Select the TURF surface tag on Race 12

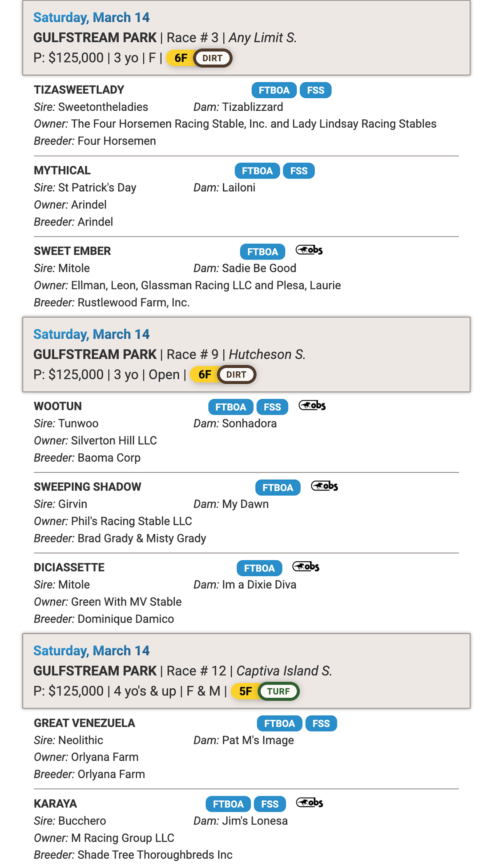278,691
